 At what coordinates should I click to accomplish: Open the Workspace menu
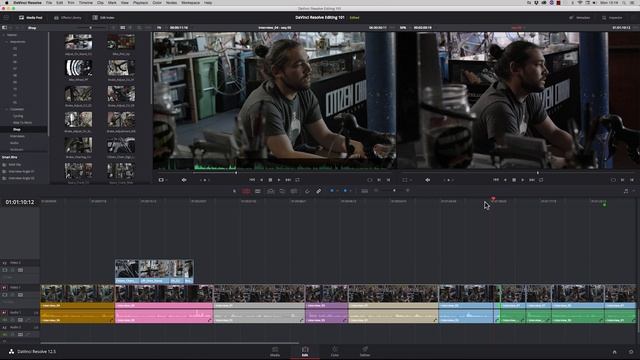[191, 2]
